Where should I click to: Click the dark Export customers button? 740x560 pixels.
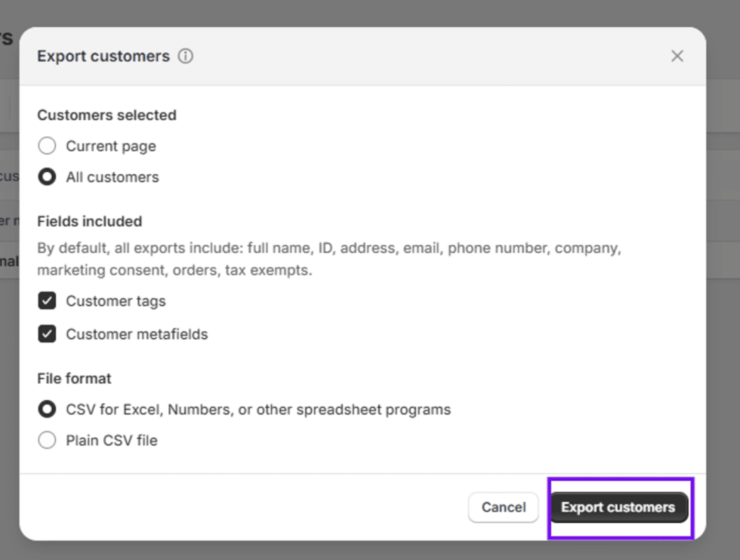tap(618, 507)
